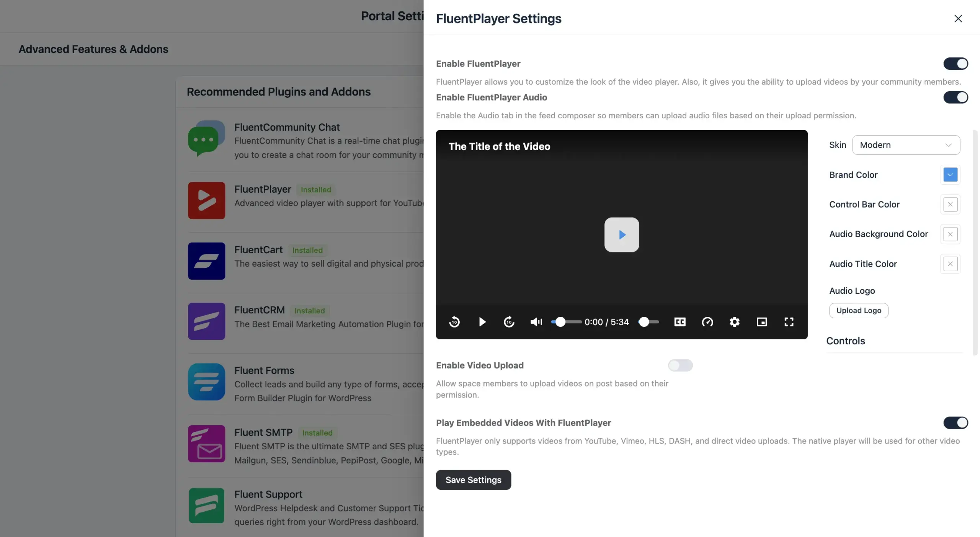Click the FluentCart plugin icon

[x=206, y=261]
